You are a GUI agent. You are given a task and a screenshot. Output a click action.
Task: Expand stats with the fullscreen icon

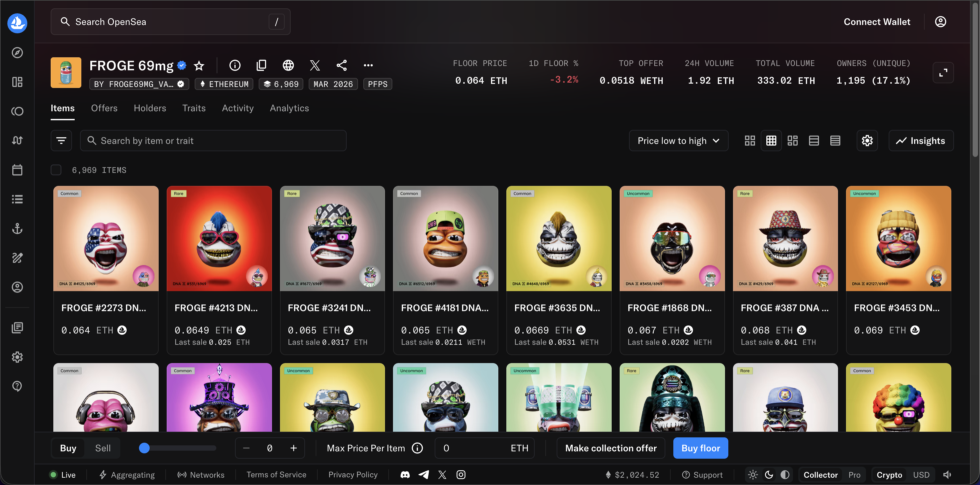click(x=943, y=72)
